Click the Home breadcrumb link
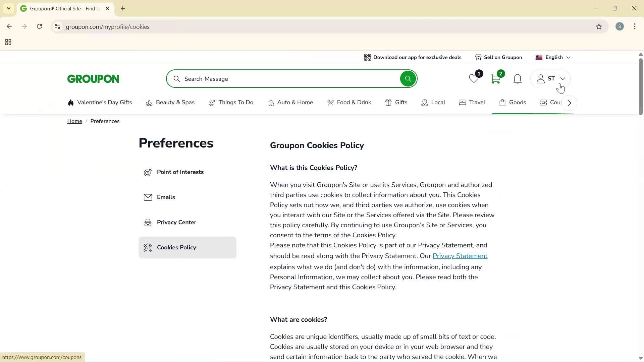 pos(74,121)
